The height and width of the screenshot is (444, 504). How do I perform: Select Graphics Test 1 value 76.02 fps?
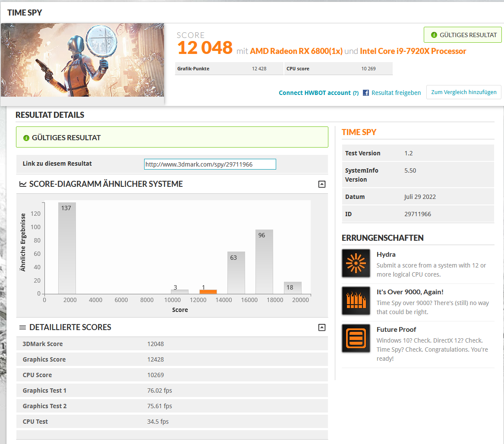[x=159, y=390]
